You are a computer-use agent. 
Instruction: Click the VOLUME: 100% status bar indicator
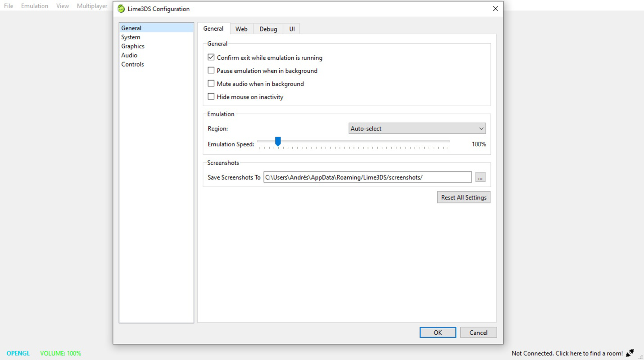pos(61,353)
